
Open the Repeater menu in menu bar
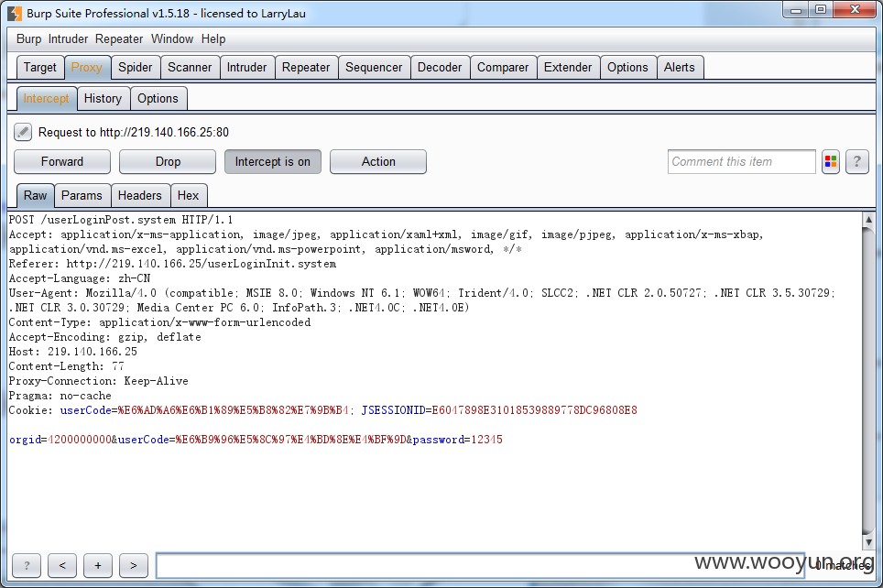click(x=119, y=38)
